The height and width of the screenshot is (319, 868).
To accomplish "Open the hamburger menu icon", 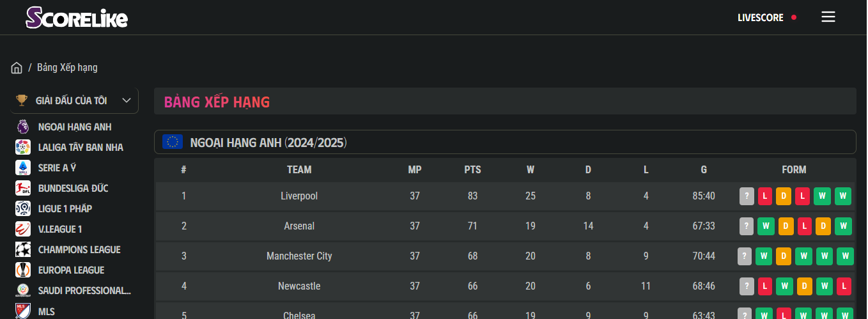I will 828,17.
